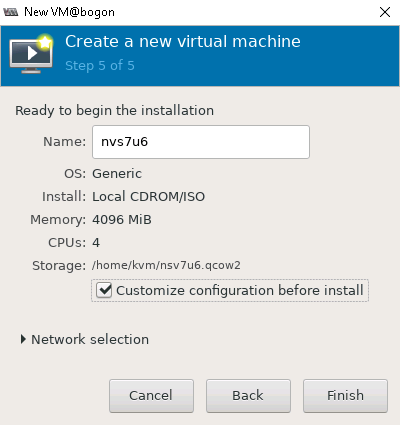
Task: Focus the Name field containing nvs7u6
Action: point(201,142)
